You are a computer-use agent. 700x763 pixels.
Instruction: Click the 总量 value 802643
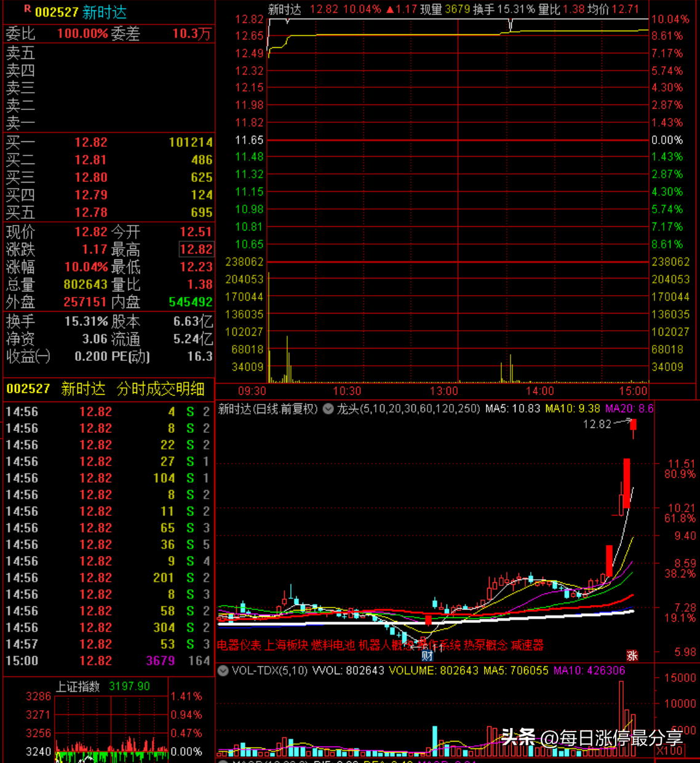pyautogui.click(x=86, y=285)
